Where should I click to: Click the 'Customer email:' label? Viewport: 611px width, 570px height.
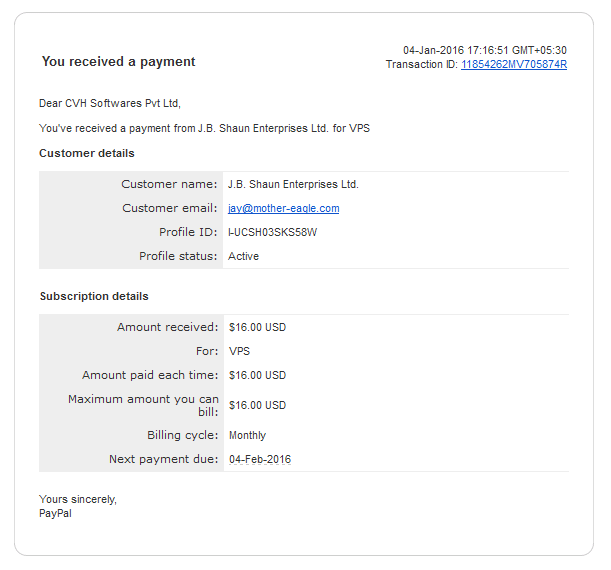[x=170, y=208]
